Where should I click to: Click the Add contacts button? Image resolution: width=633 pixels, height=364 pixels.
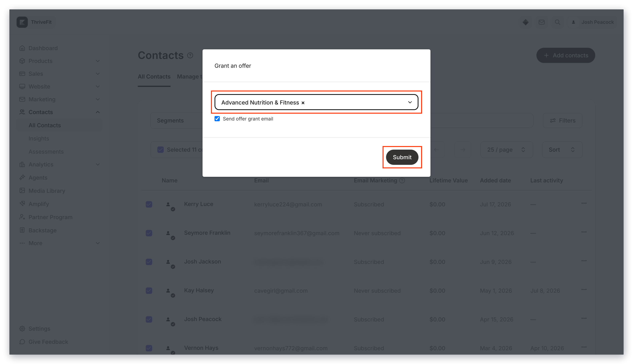click(565, 55)
